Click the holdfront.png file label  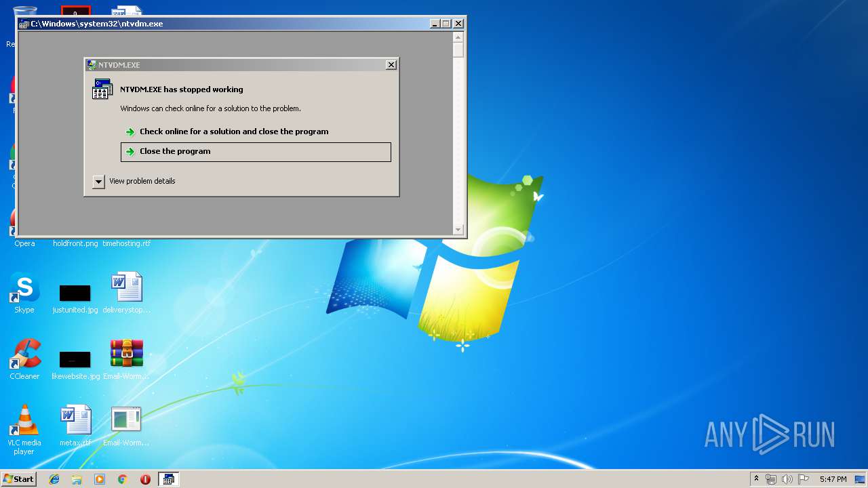click(x=75, y=243)
